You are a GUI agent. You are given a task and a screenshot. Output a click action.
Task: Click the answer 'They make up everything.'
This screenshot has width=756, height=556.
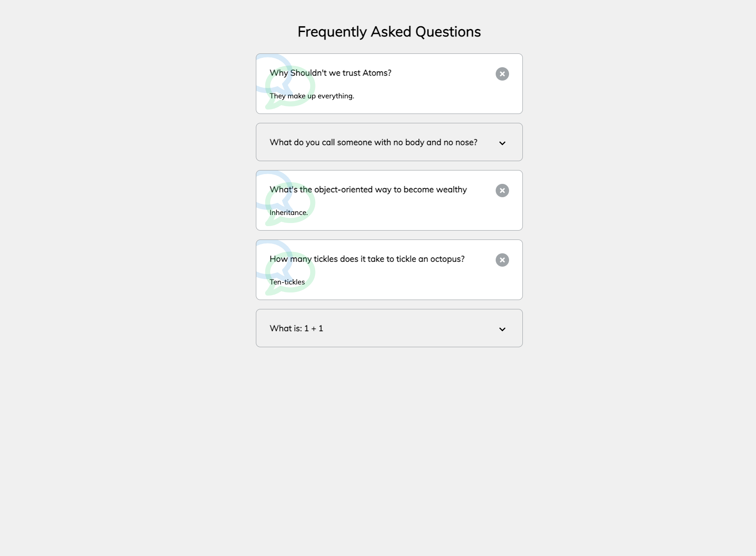pyautogui.click(x=312, y=96)
